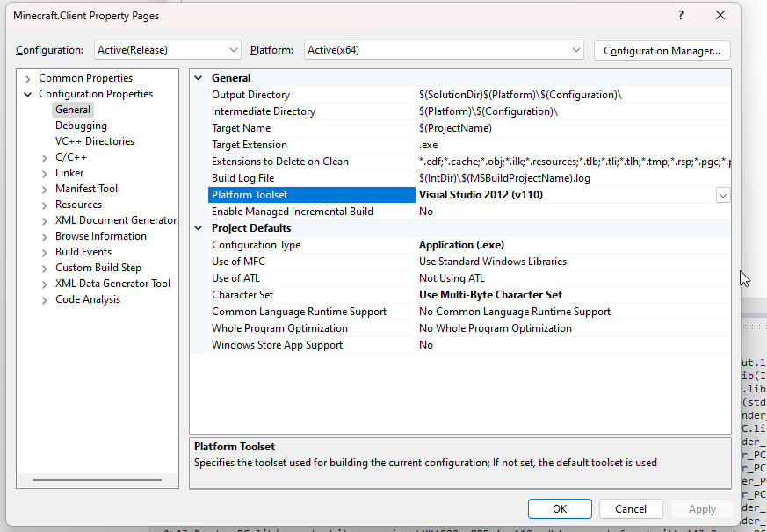
Task: Select VC++ Directories in the tree
Action: [95, 141]
